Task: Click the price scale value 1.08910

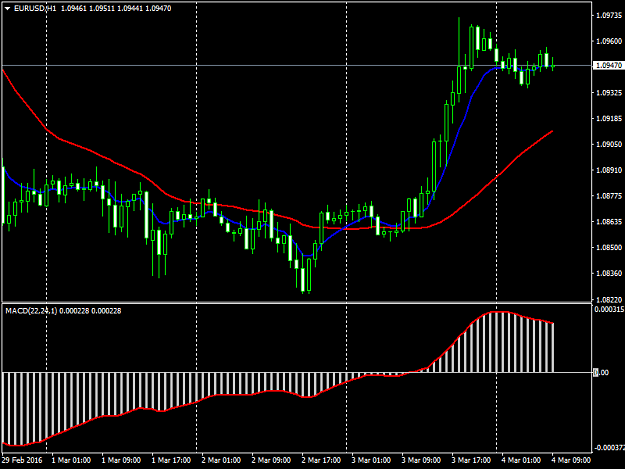Action: pos(609,170)
